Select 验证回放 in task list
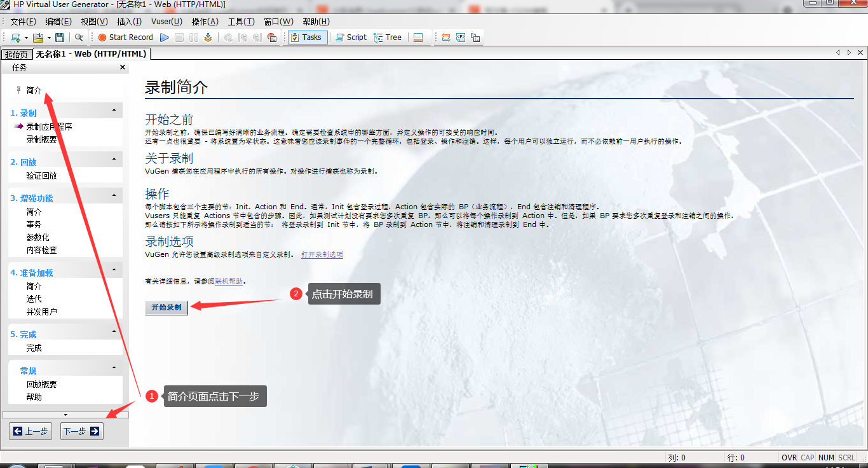 41,175
